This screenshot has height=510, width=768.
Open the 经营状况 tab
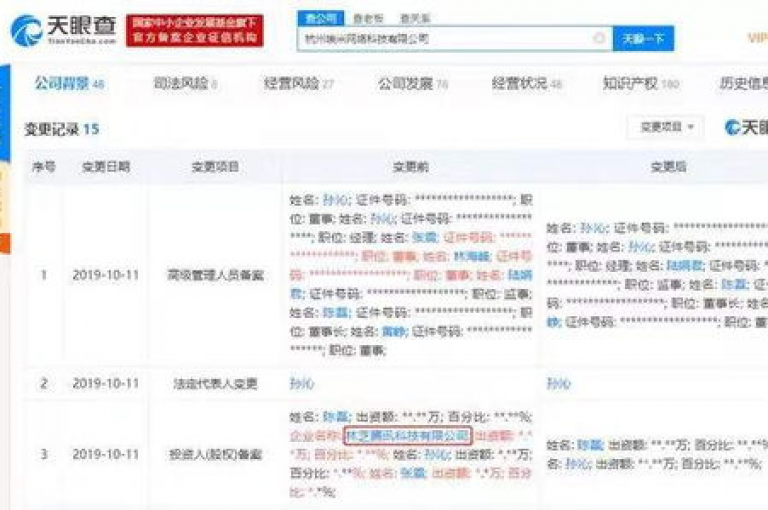pos(527,84)
